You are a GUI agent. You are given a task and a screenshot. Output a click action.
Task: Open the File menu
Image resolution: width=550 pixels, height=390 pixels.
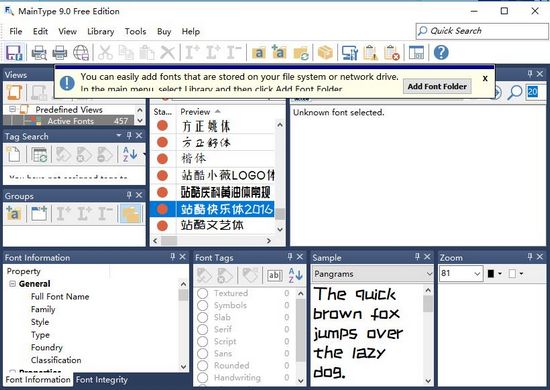click(x=16, y=32)
